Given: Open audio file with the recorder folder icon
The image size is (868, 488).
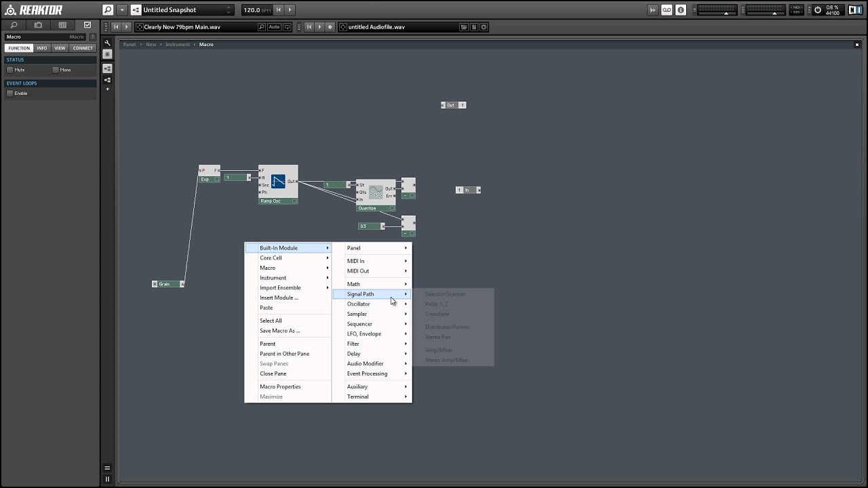Looking at the screenshot, I should coord(464,27).
